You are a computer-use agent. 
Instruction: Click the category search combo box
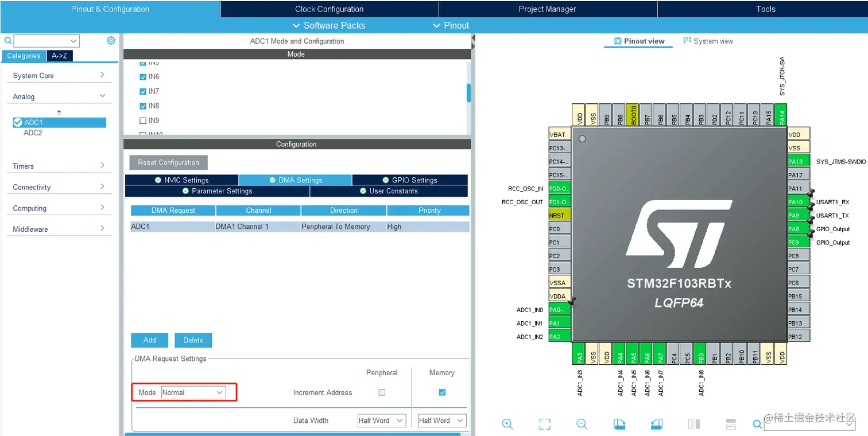pos(46,41)
